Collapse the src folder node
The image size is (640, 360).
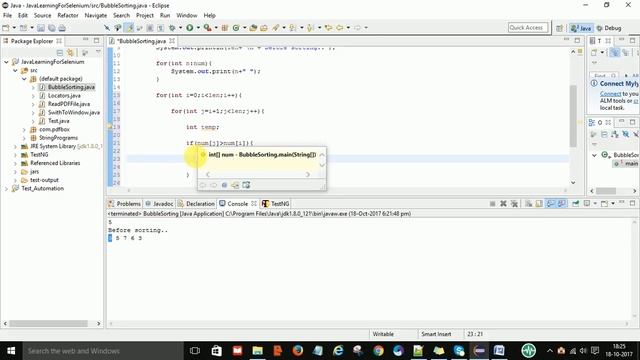[x=15, y=71]
